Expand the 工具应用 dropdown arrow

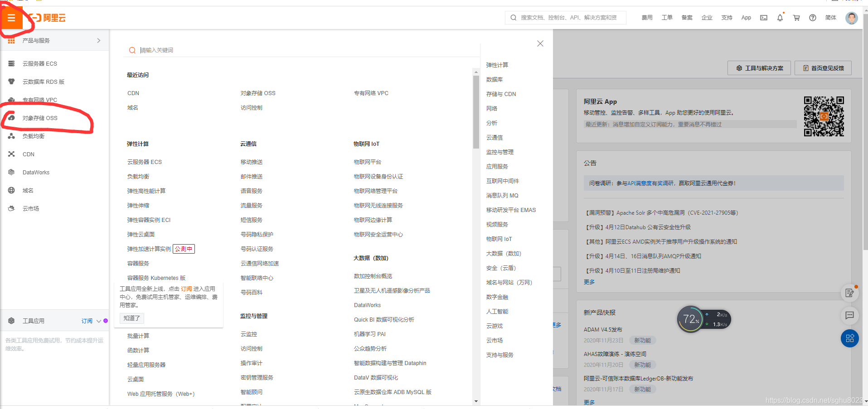[x=99, y=321]
